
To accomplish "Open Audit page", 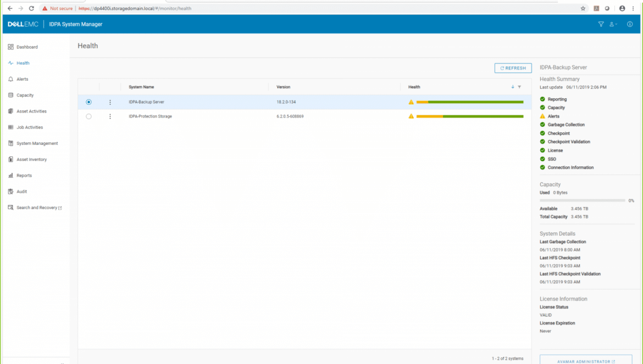I will (x=22, y=192).
